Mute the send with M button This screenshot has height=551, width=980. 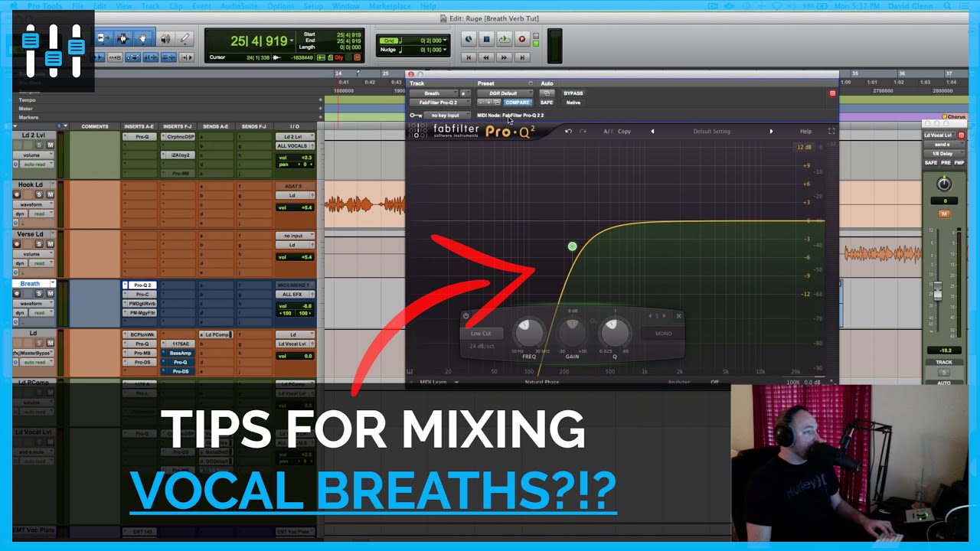point(944,214)
